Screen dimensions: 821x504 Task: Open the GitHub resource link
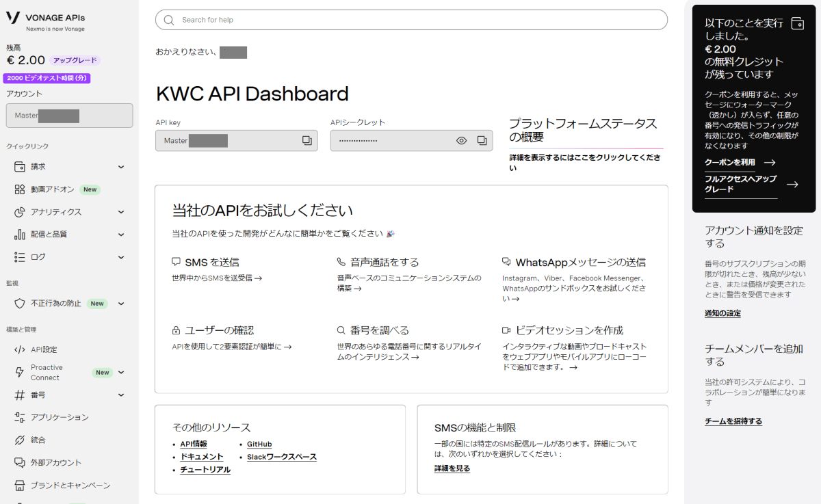click(259, 445)
